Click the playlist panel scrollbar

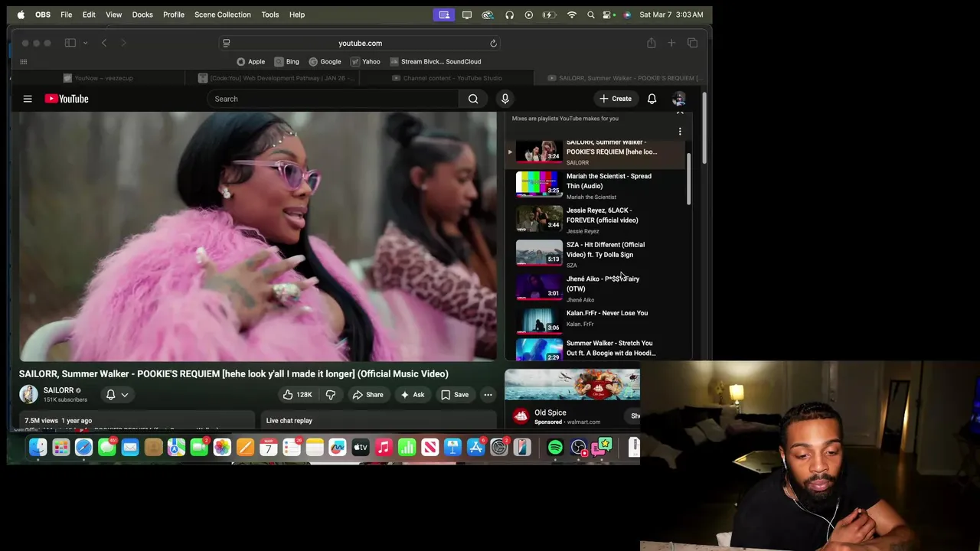click(688, 179)
